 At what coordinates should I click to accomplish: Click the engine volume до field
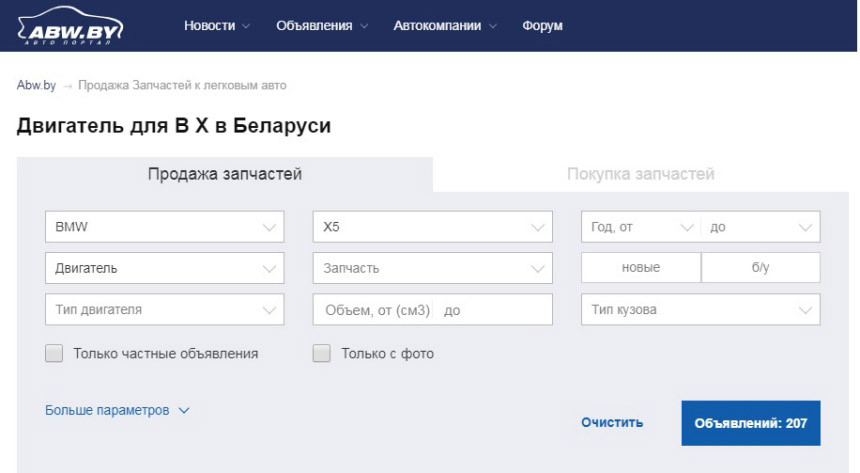495,310
